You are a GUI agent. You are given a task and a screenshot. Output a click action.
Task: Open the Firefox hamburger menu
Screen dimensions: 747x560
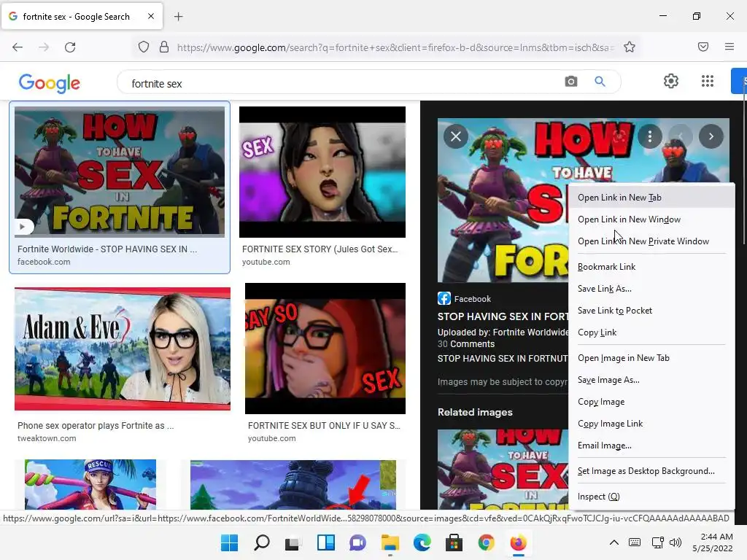tap(729, 47)
